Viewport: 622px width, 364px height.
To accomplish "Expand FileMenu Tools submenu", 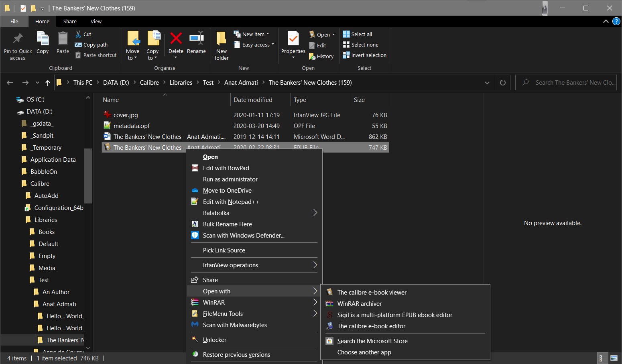I will [x=254, y=314].
